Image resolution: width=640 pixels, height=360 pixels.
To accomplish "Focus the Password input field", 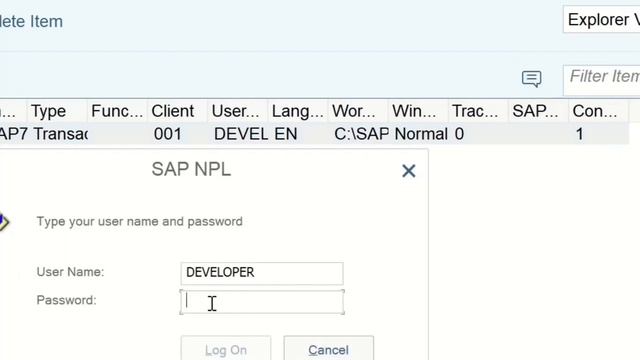I will tap(262, 302).
